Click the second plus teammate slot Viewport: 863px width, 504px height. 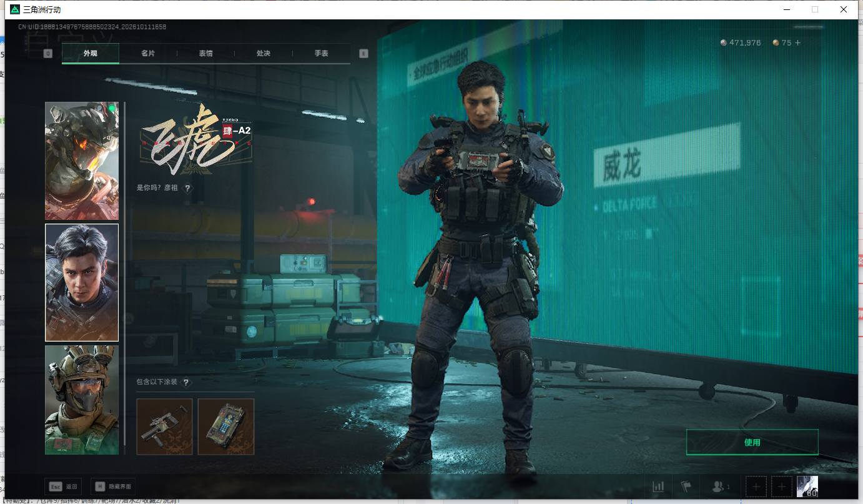click(x=782, y=487)
